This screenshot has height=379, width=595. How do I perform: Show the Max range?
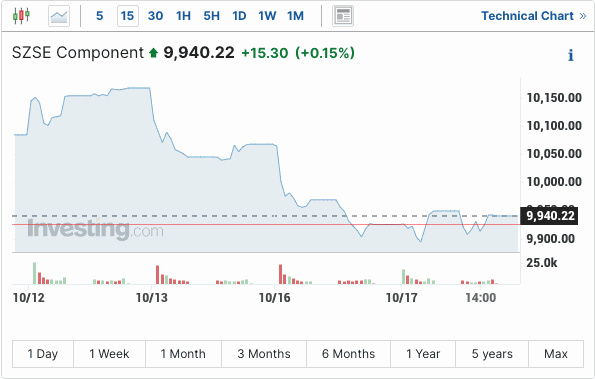[556, 354]
